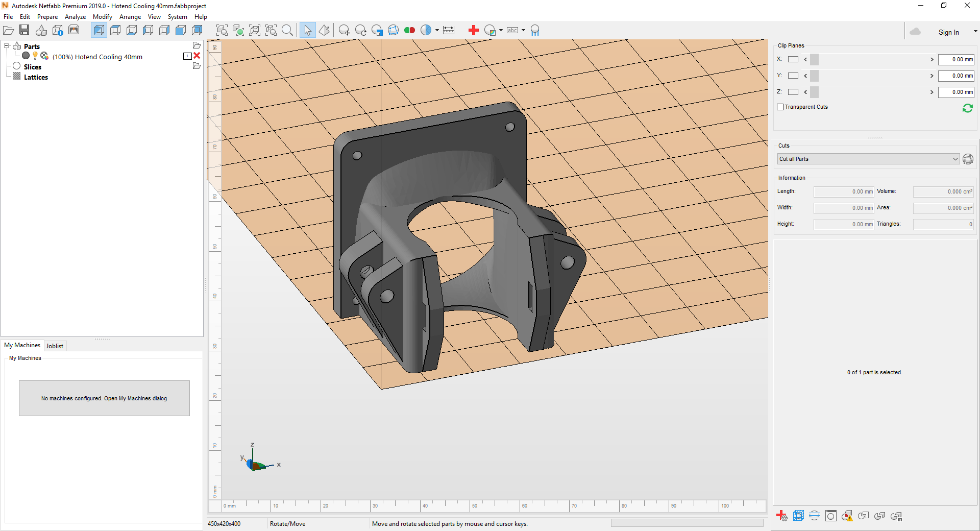Toggle visibility bulb for Hotend Cooling part

pos(35,56)
